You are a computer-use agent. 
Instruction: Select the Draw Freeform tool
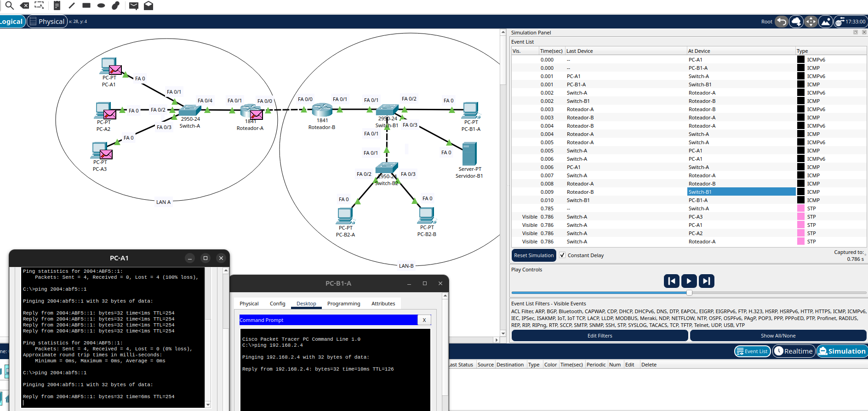(116, 6)
